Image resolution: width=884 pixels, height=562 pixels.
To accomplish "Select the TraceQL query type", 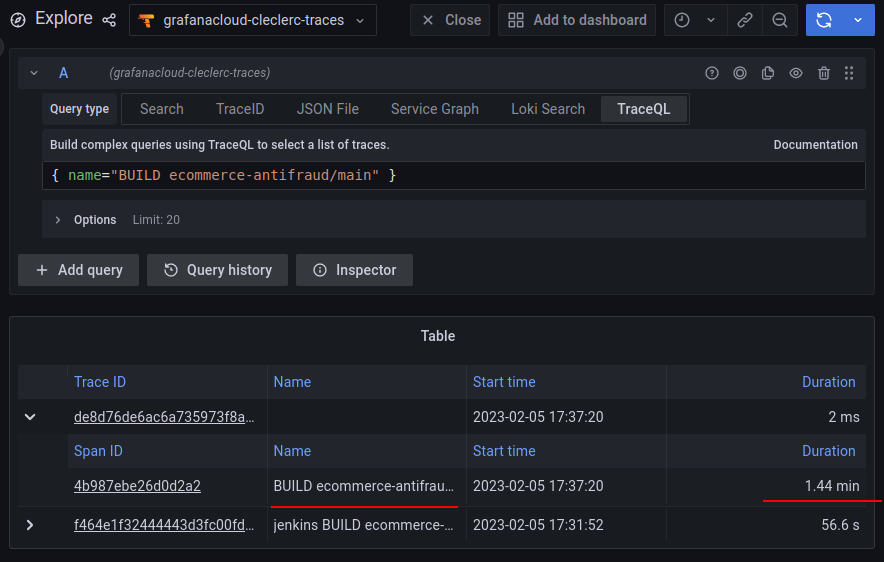I will (644, 109).
